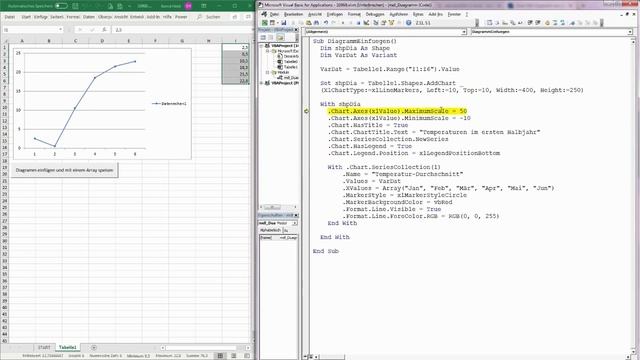
Task: Open the Daten ribbon tab in Excel
Action: pyautogui.click(x=89, y=17)
